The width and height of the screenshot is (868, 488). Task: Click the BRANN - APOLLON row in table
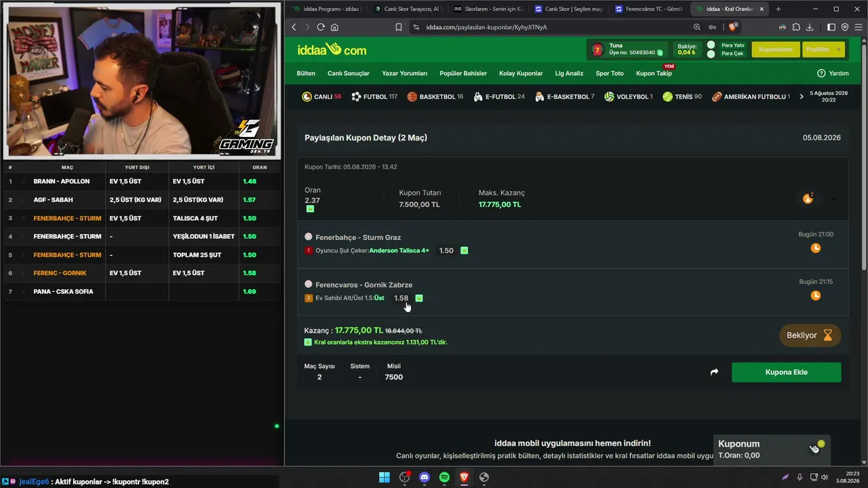[141, 182]
